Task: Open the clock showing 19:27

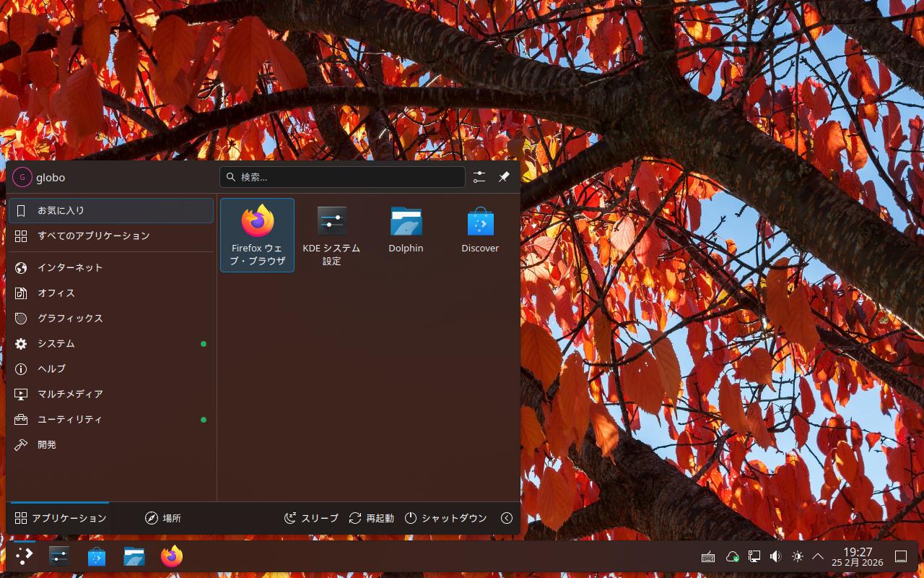Action: point(857,556)
